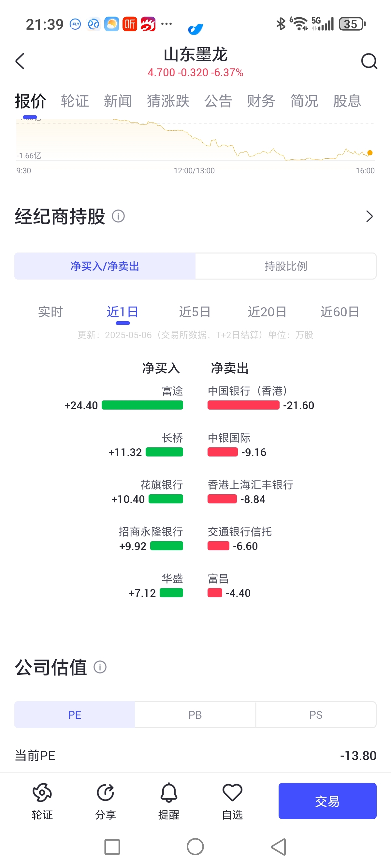Tap the +11.32 net-buy value

click(125, 452)
